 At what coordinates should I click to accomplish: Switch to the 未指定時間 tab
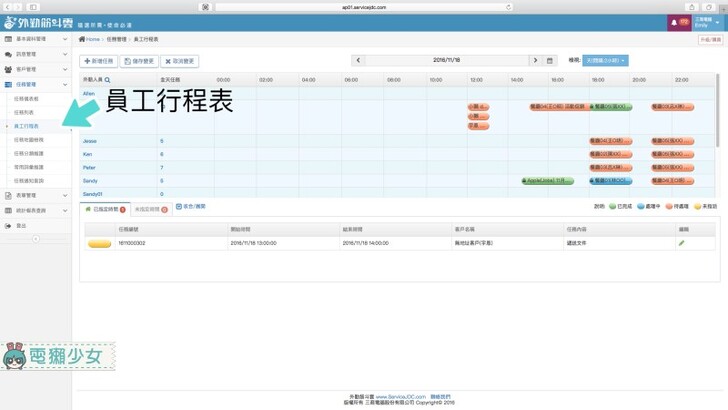click(151, 210)
